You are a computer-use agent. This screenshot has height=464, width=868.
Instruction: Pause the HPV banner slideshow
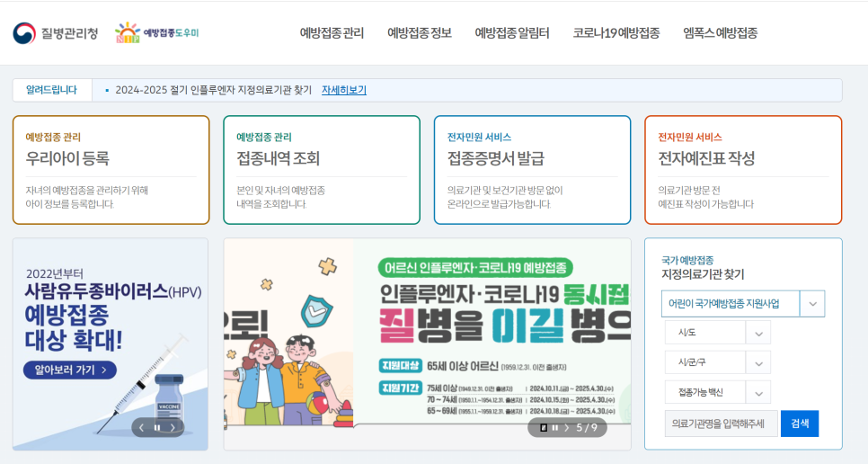157,427
